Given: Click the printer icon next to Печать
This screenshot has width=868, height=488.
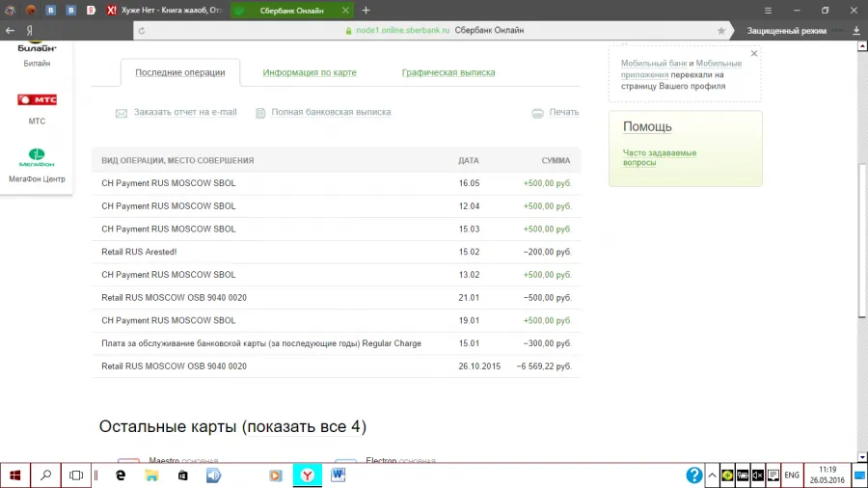Looking at the screenshot, I should pyautogui.click(x=537, y=113).
